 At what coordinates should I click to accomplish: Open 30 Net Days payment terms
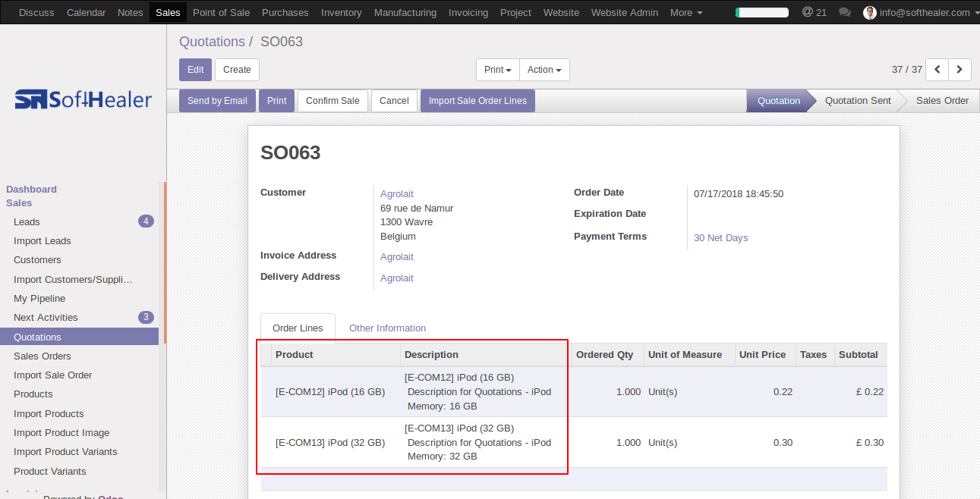[x=720, y=238]
